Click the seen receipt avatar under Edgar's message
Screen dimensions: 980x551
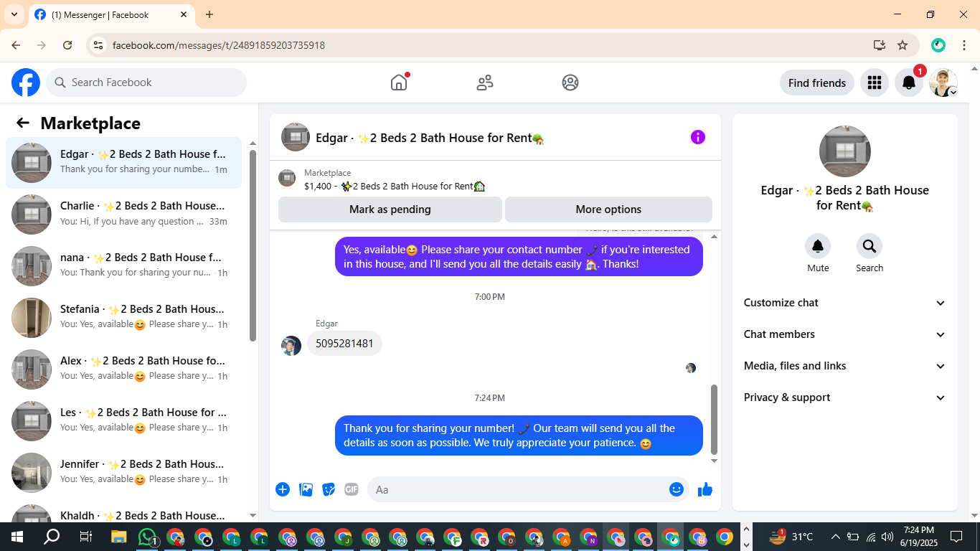[691, 368]
